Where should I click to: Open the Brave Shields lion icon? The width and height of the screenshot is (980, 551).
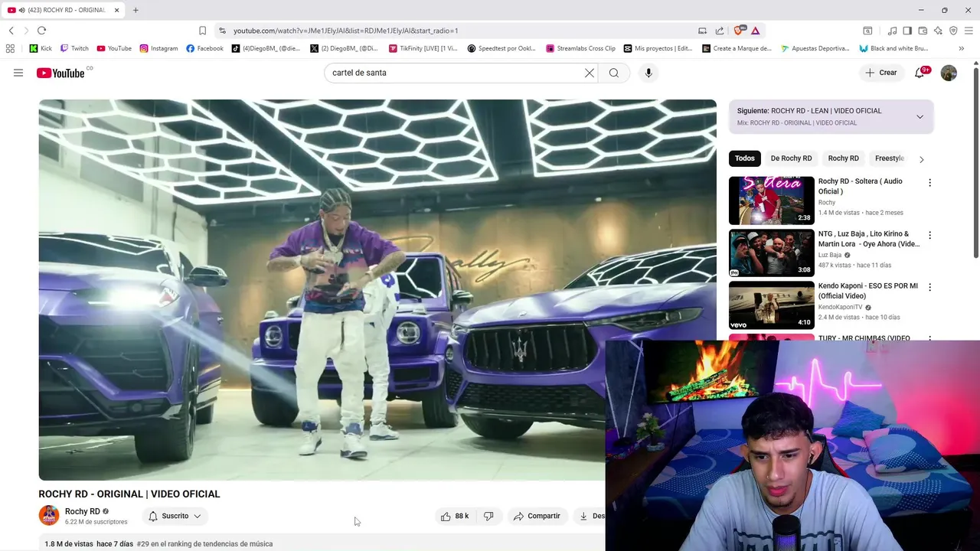point(739,31)
